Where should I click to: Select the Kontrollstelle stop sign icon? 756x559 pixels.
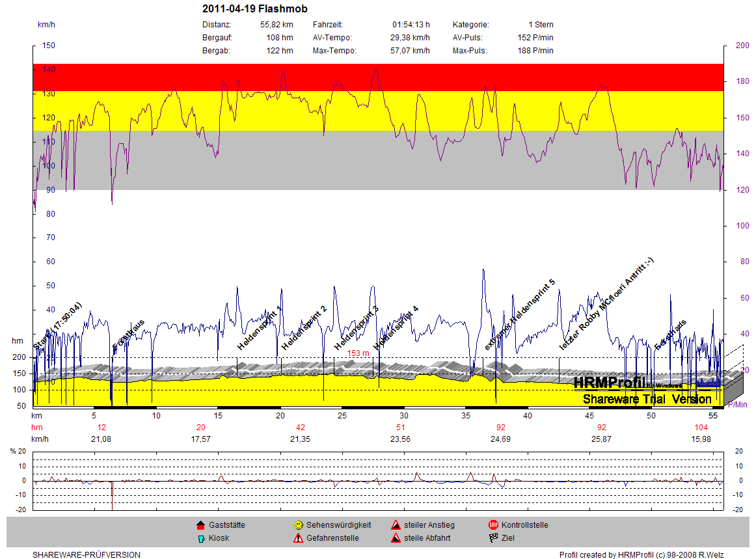pyautogui.click(x=493, y=525)
